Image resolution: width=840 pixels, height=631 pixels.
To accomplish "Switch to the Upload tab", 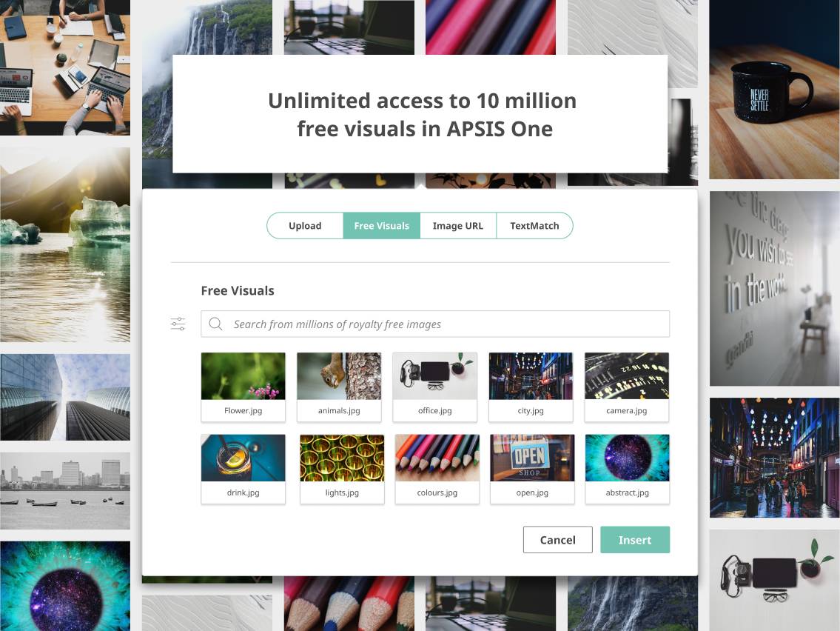I will (x=305, y=226).
